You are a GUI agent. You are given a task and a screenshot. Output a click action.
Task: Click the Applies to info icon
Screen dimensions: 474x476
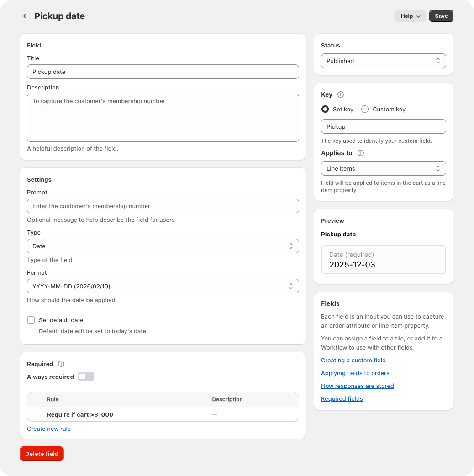pos(361,153)
